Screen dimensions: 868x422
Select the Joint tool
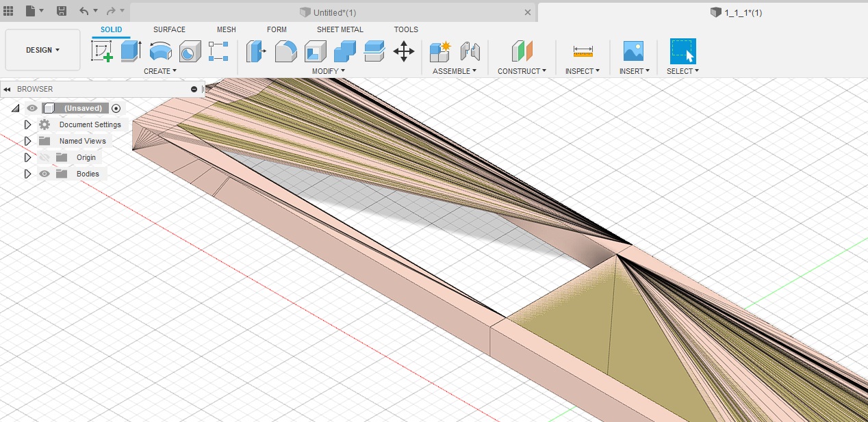(470, 51)
